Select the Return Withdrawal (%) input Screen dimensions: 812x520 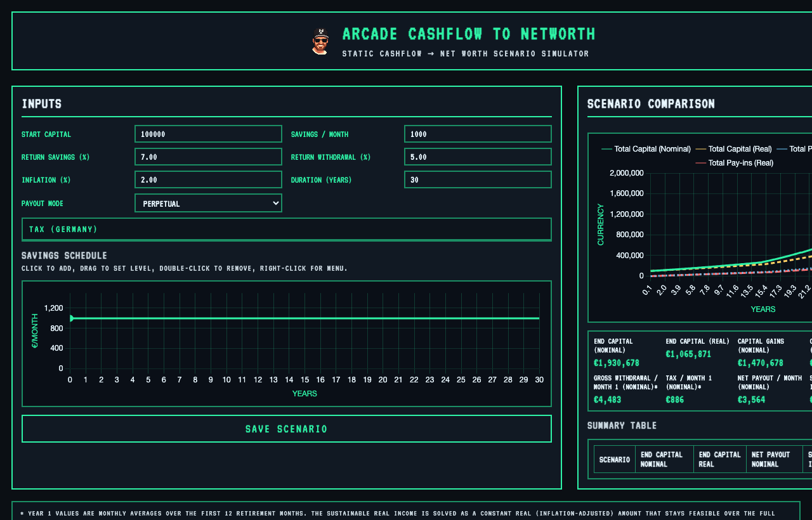(x=478, y=157)
